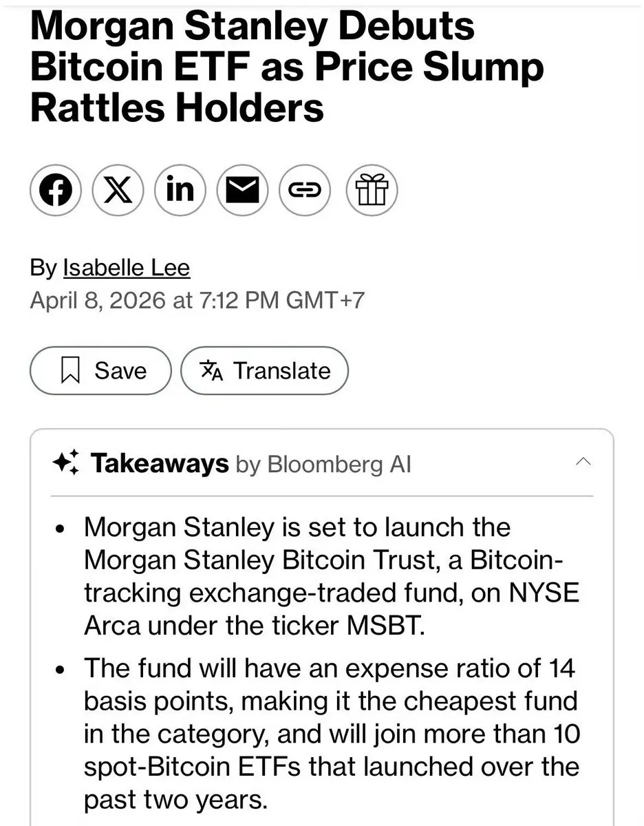Viewport: 644px width, 826px height.
Task: Click the MSBT ticker text
Action: (380, 626)
